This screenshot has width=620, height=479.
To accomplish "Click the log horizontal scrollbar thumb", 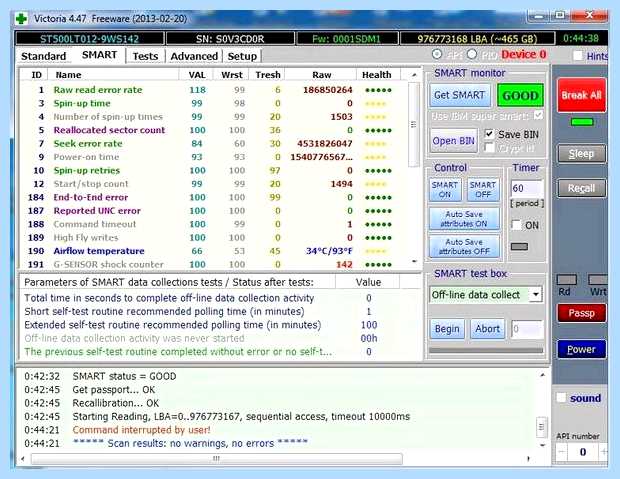I will click(217, 459).
